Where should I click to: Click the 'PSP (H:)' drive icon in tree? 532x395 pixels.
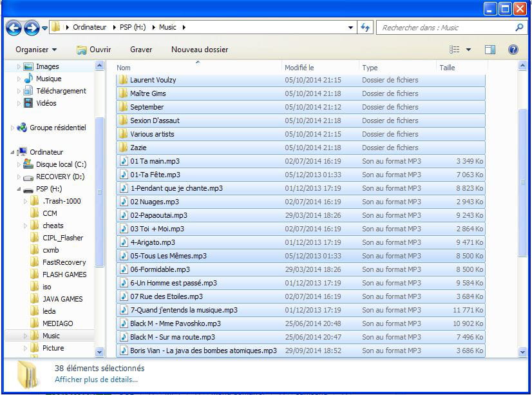point(28,189)
